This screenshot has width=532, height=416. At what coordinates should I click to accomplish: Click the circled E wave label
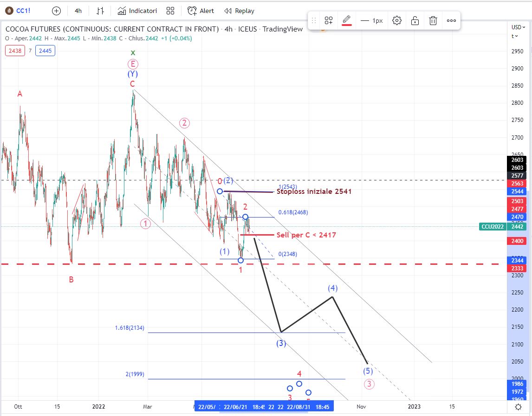133,64
